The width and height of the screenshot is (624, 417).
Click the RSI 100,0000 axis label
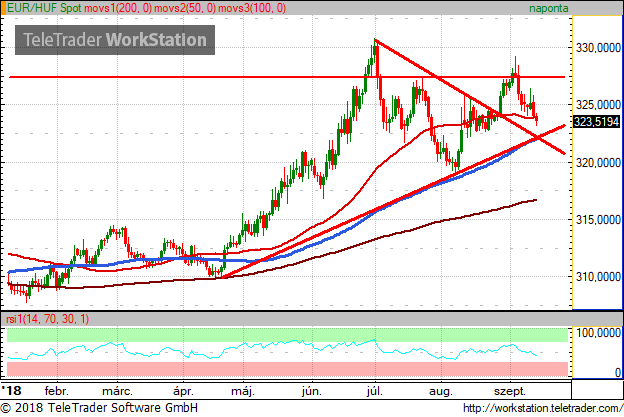tap(598, 333)
